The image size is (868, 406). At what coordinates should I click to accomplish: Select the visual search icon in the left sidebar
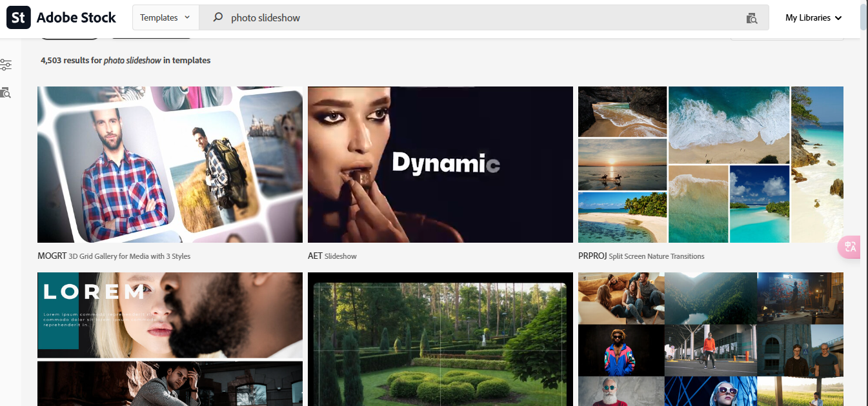[x=6, y=92]
